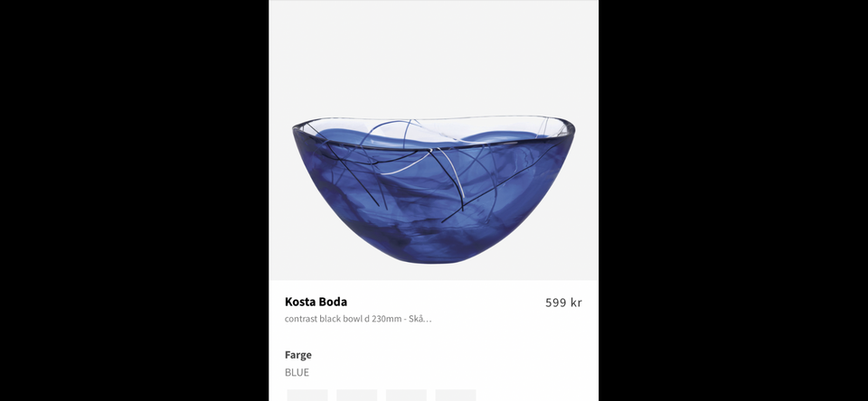
Task: Click empty white space right of color thumbnails
Action: [x=537, y=395]
